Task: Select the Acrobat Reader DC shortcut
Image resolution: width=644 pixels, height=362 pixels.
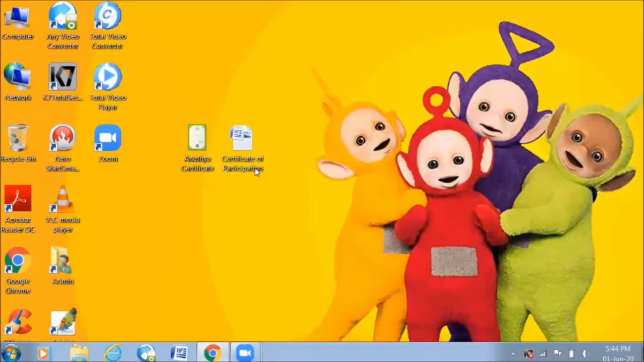Action: (x=18, y=209)
